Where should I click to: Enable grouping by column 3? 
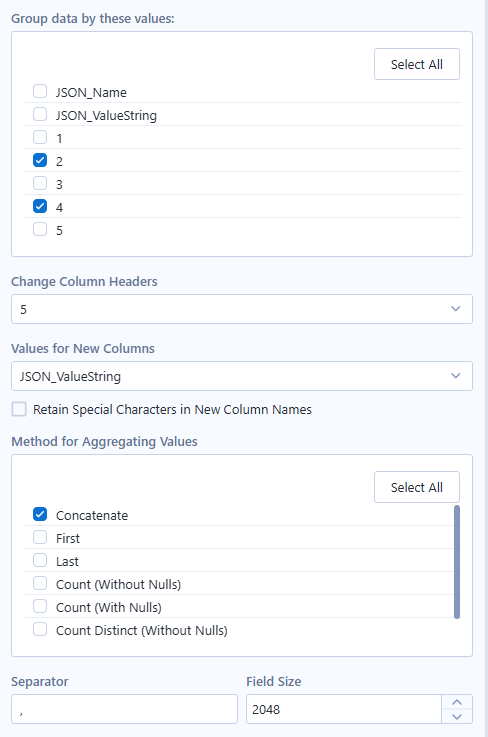(x=40, y=183)
